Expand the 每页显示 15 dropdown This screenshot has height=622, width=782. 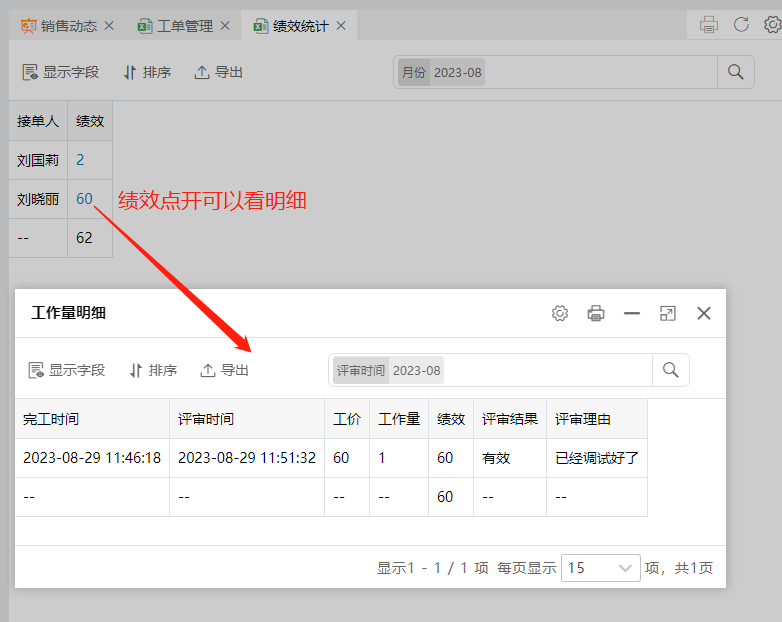point(601,568)
